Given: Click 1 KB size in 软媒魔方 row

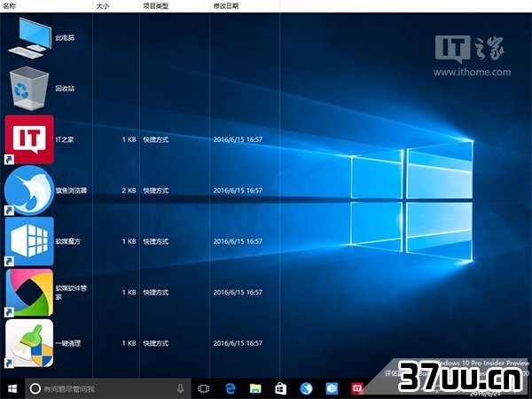Looking at the screenshot, I should 129,241.
